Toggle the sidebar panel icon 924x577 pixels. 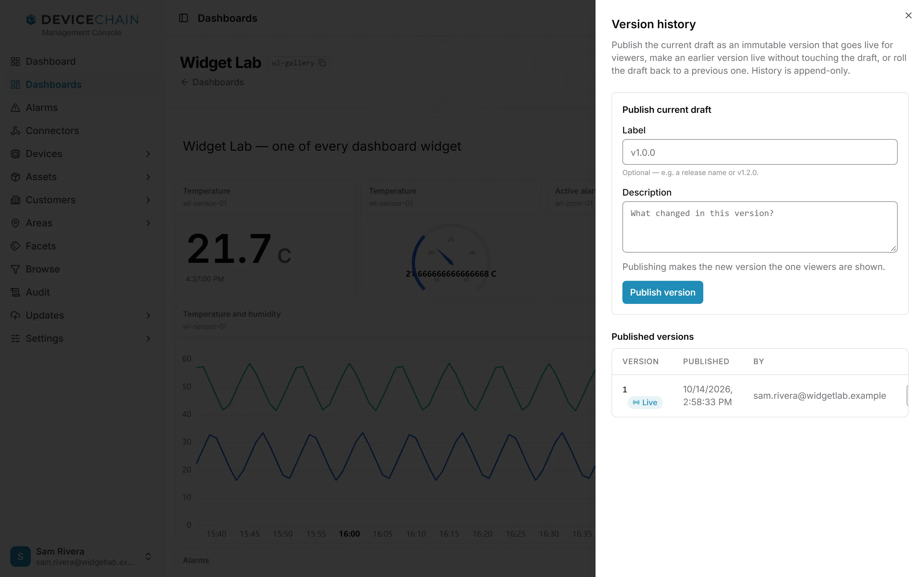[x=183, y=18]
